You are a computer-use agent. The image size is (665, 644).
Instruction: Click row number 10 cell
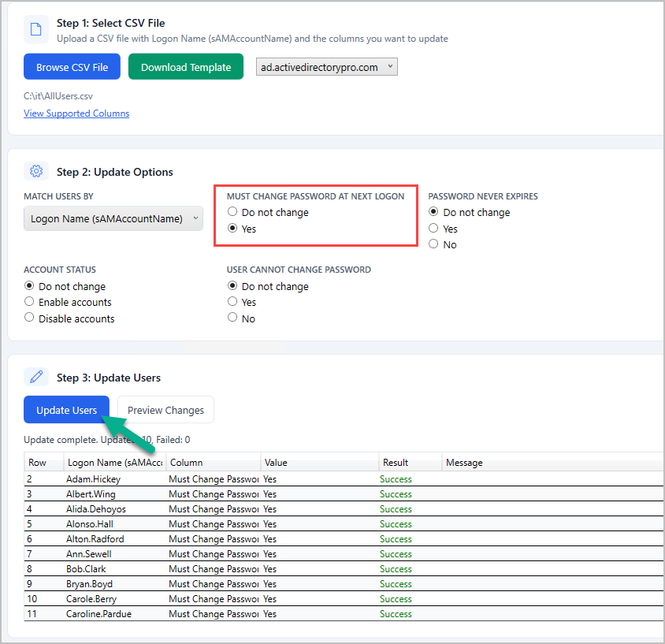[x=32, y=599]
